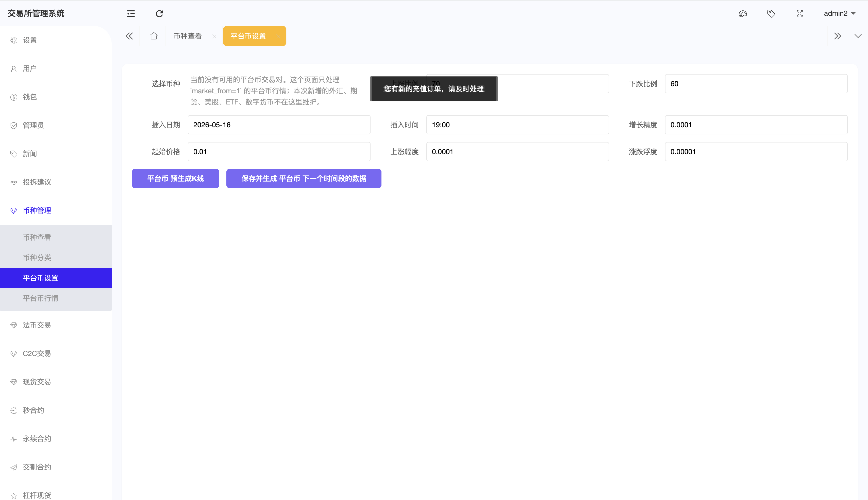Image resolution: width=868 pixels, height=500 pixels.
Task: Close the 平台币设置 tab
Action: coord(278,37)
